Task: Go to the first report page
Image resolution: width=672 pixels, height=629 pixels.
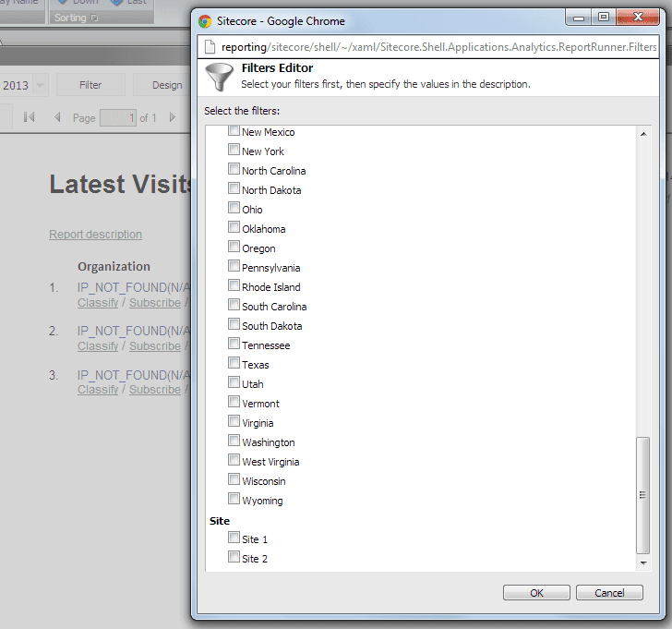Action: [30, 117]
